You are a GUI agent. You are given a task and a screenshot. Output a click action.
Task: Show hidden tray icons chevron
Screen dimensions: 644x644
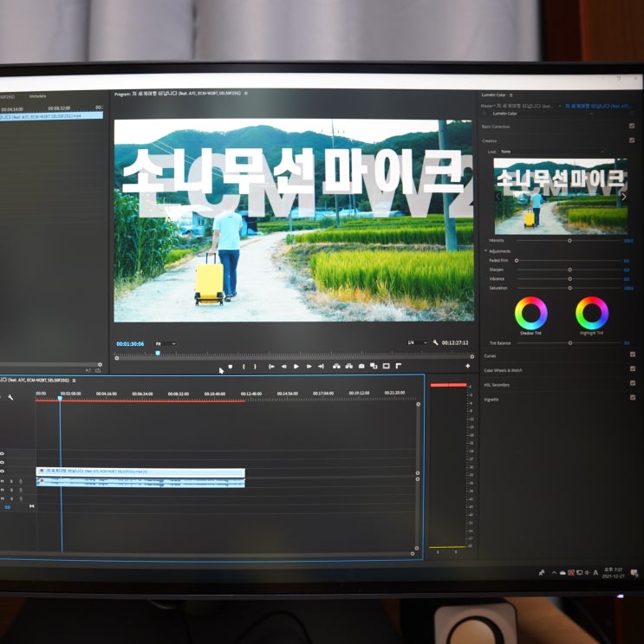click(x=554, y=573)
